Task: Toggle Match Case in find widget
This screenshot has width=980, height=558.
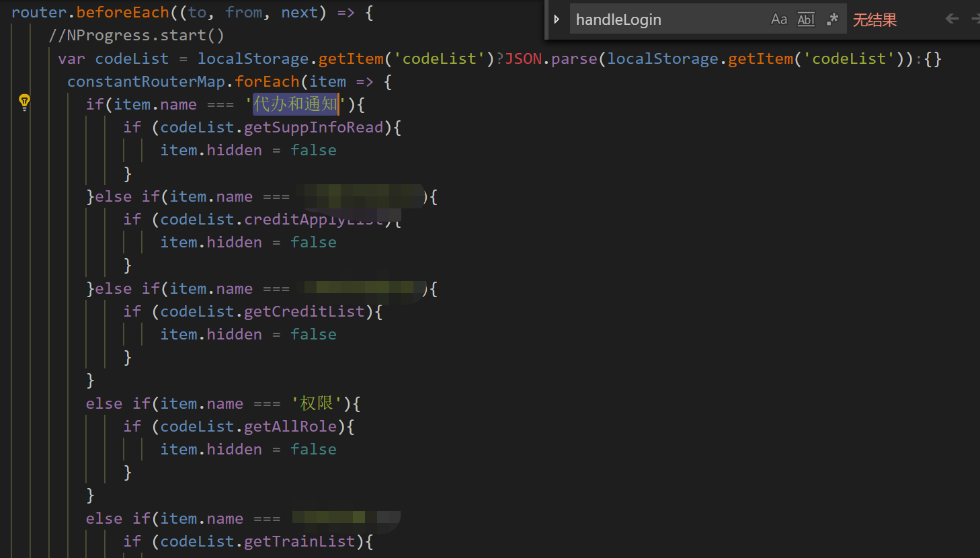Action: pos(778,19)
